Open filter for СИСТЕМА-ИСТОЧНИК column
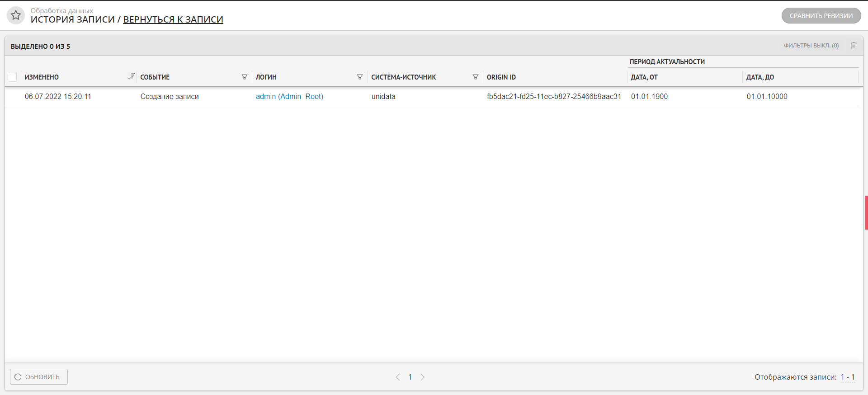This screenshot has width=868, height=395. 476,77
